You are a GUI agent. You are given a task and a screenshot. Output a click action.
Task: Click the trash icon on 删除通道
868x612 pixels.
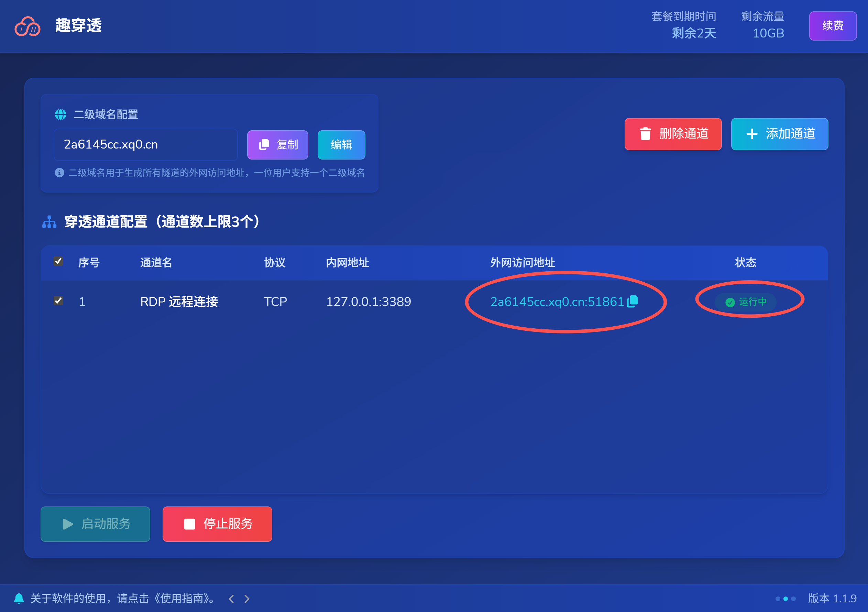[x=645, y=134]
